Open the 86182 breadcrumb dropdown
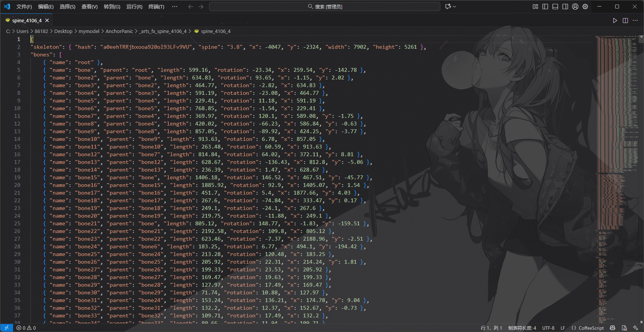The image size is (644, 332). (41, 31)
